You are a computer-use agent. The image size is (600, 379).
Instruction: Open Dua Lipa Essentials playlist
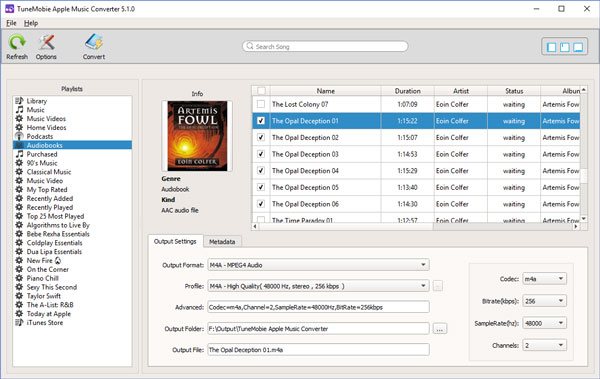pyautogui.click(x=54, y=252)
